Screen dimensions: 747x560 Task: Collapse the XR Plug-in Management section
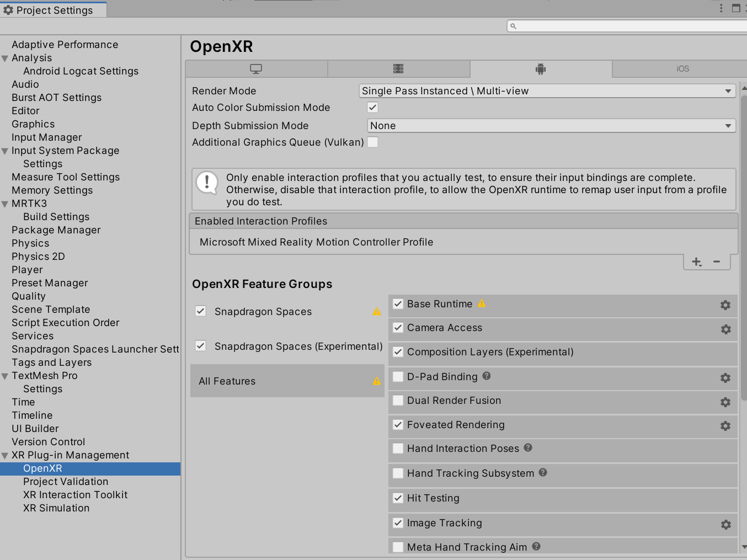click(5, 456)
